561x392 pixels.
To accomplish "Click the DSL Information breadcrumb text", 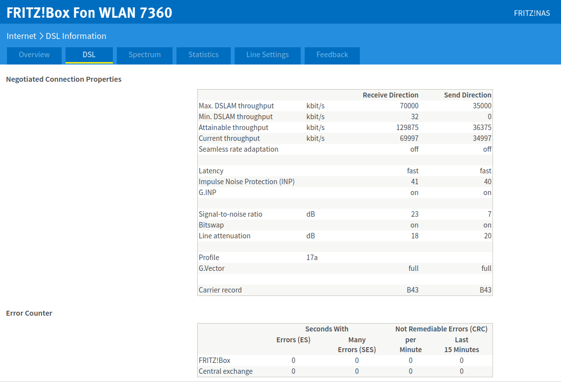I will click(76, 36).
